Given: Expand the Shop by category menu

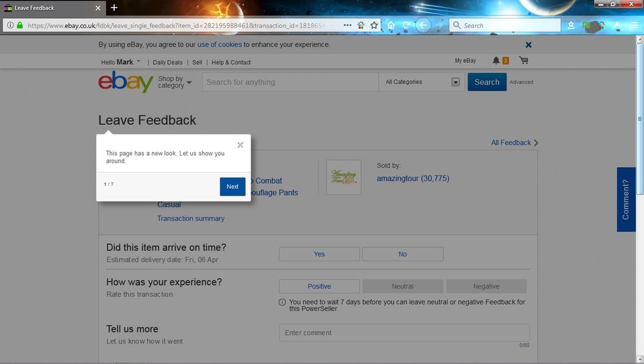Looking at the screenshot, I should coord(175,82).
